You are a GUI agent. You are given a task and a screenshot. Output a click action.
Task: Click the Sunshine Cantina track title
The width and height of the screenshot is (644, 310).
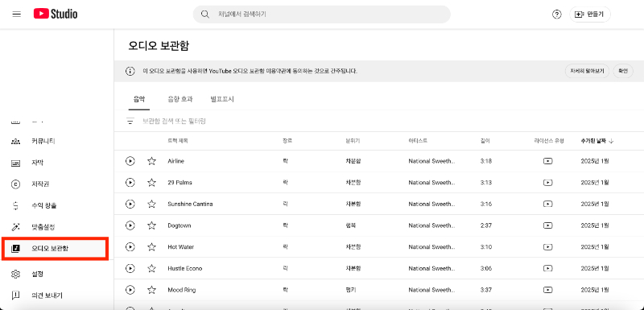pyautogui.click(x=190, y=204)
